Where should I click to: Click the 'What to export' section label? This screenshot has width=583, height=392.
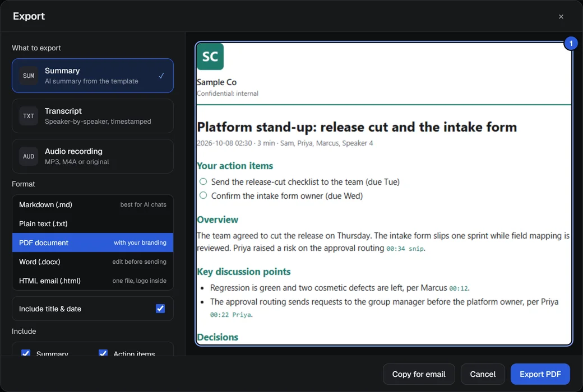tap(36, 48)
